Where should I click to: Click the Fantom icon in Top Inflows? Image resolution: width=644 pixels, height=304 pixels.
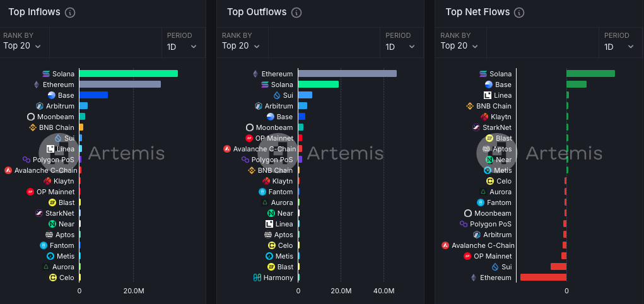tap(44, 245)
